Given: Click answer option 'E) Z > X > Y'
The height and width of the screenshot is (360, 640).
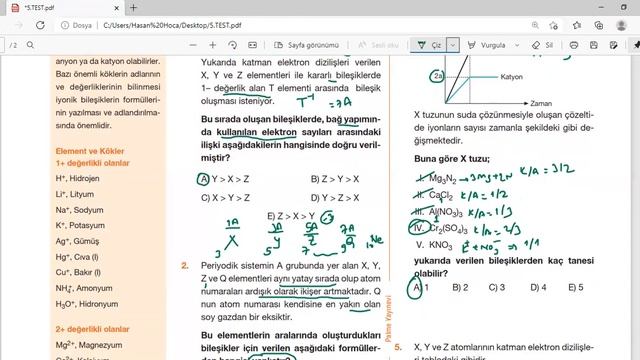Looking at the screenshot, I should (x=291, y=216).
